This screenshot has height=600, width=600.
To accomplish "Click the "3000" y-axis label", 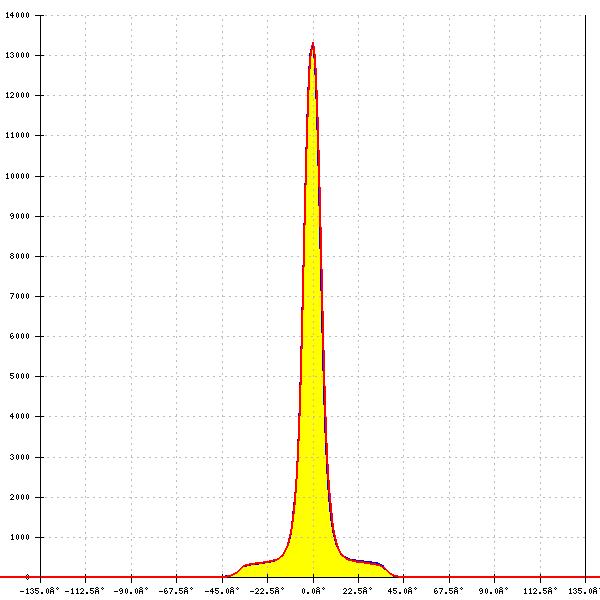I will (20, 457).
